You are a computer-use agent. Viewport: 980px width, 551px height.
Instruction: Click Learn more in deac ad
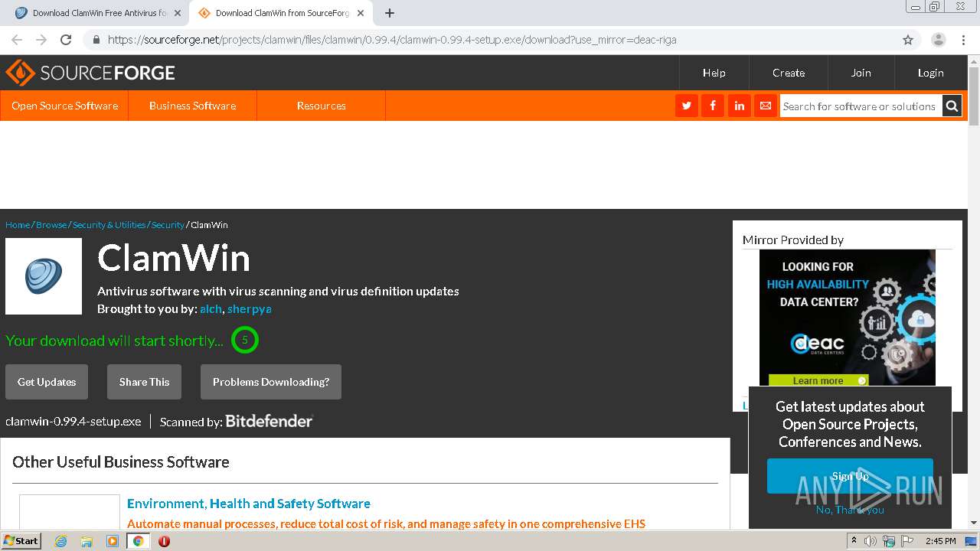818,380
